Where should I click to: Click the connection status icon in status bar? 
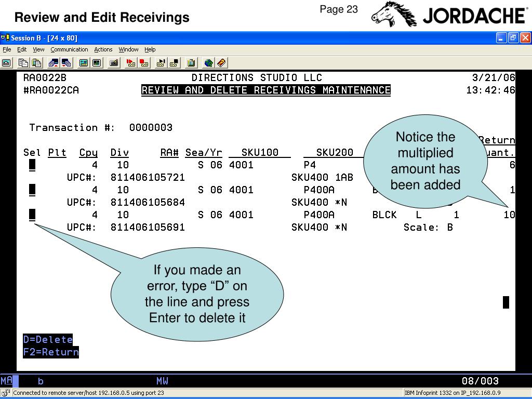pos(6,393)
